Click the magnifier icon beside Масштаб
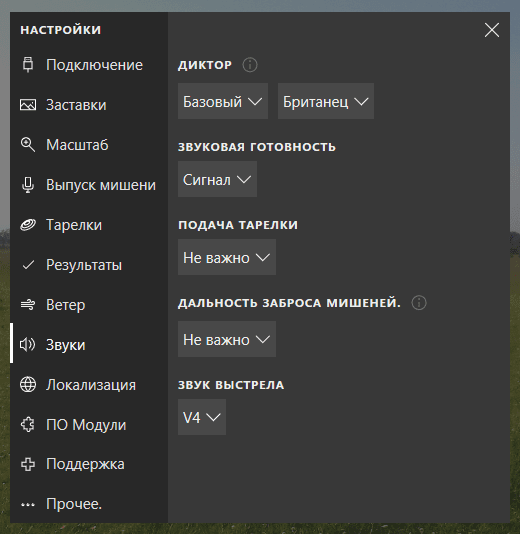 coord(28,144)
